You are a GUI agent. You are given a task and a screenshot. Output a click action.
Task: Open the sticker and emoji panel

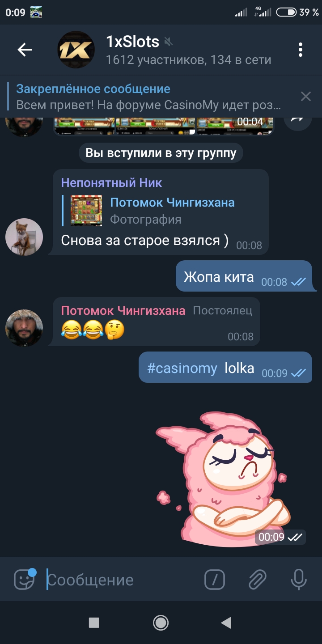click(x=25, y=580)
